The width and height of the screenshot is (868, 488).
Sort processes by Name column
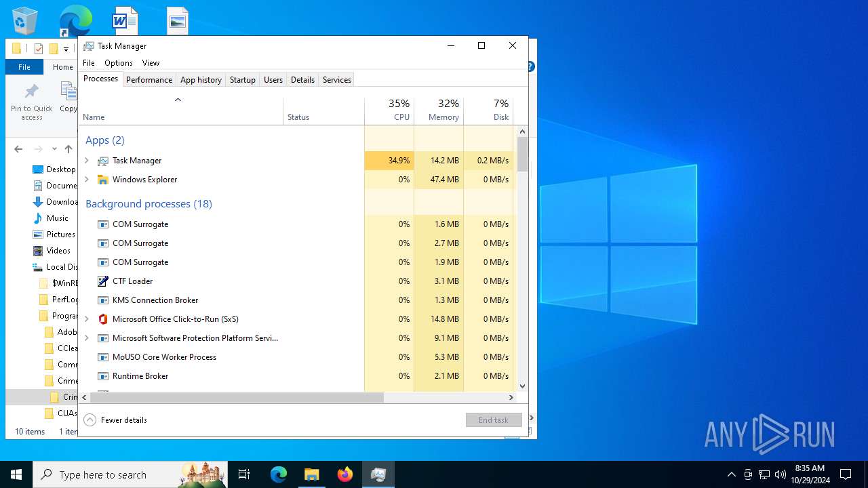coord(181,111)
